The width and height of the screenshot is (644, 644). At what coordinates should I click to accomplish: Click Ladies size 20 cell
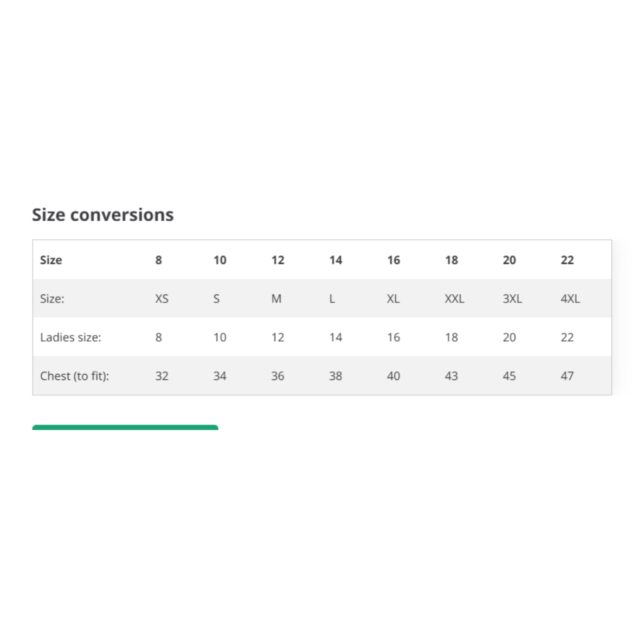(x=509, y=337)
